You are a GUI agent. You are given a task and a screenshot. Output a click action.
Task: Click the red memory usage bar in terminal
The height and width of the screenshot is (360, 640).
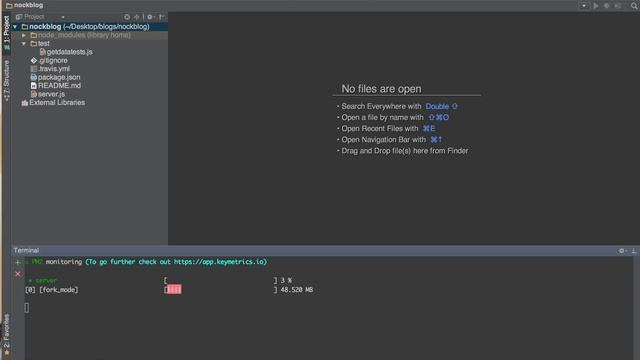pyautogui.click(x=174, y=289)
